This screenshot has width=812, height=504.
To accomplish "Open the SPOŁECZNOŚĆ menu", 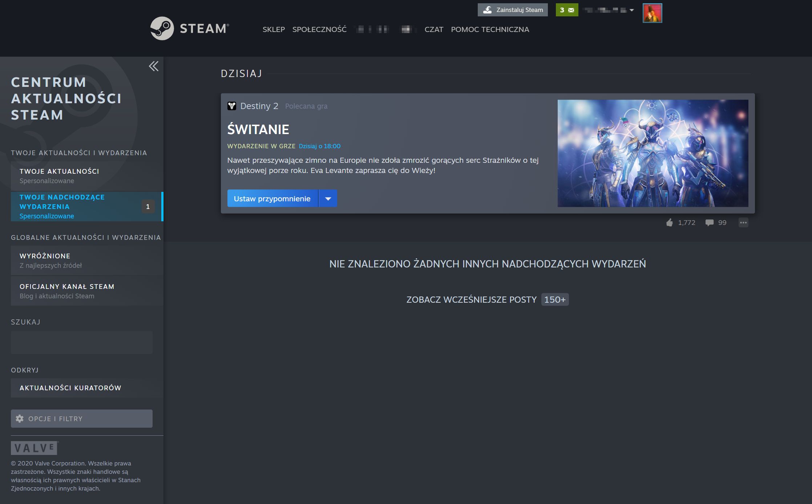I will click(319, 29).
